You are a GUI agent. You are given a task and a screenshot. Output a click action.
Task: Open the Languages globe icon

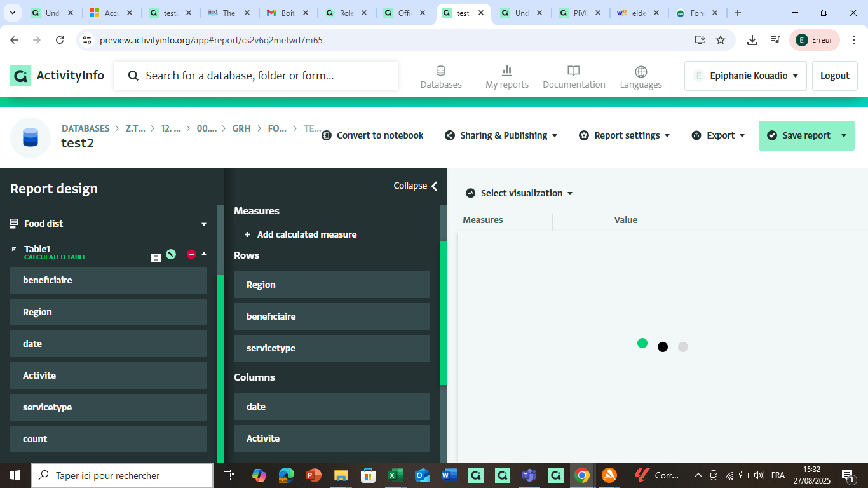[641, 71]
